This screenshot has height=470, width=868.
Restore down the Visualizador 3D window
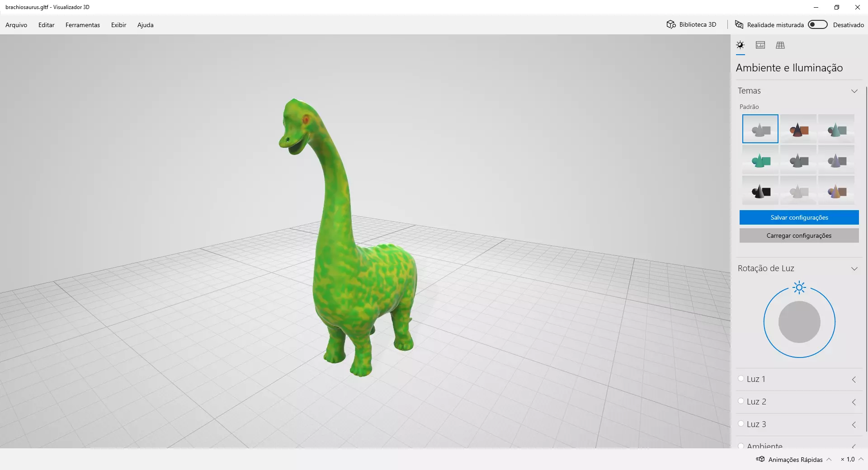point(837,7)
